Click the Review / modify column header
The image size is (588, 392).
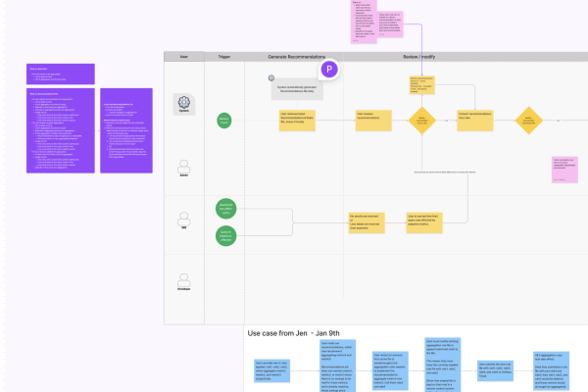pos(421,57)
